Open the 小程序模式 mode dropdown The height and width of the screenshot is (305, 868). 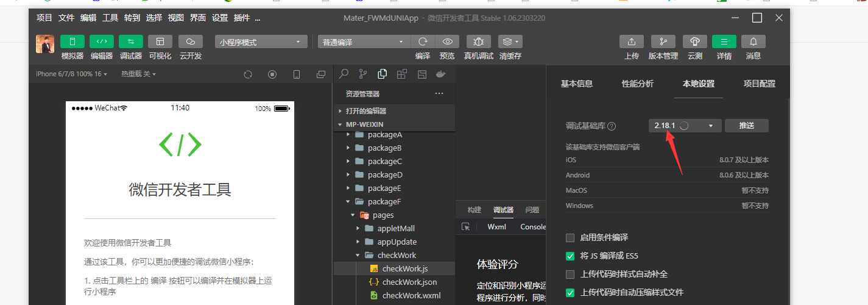pyautogui.click(x=261, y=42)
